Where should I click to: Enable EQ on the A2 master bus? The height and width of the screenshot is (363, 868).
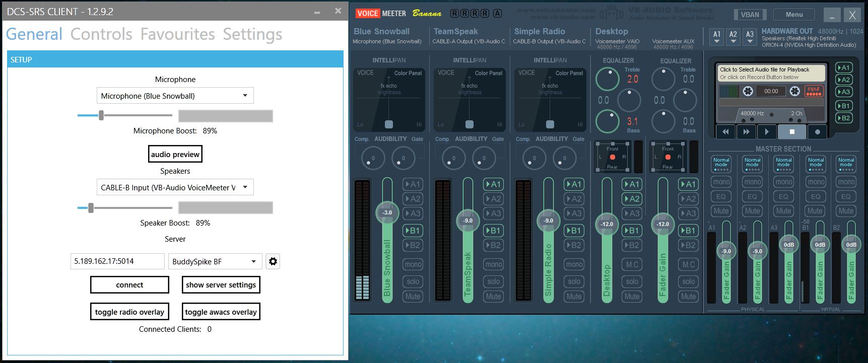click(x=752, y=196)
